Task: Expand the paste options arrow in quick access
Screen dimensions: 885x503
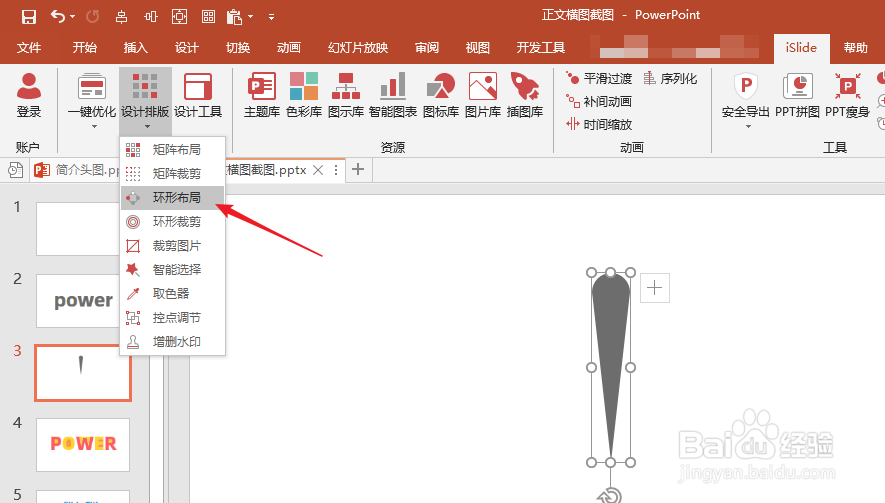Action: pyautogui.click(x=251, y=17)
